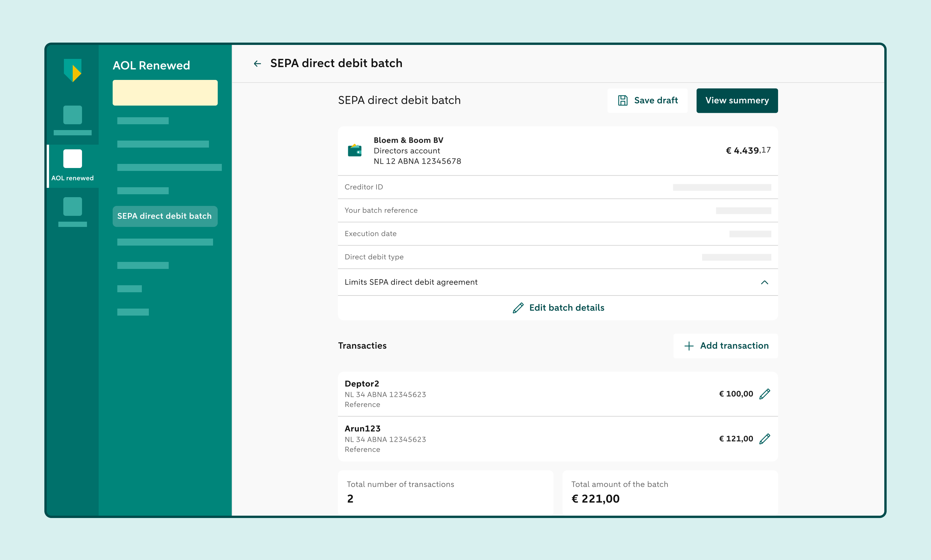Viewport: 931px width, 560px height.
Task: Click the Total amount of the batch label
Action: 620,484
